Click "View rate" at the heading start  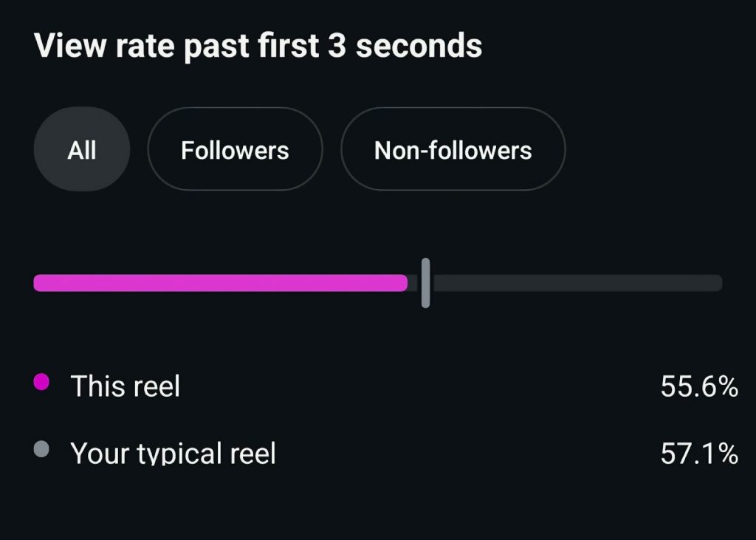(105, 46)
